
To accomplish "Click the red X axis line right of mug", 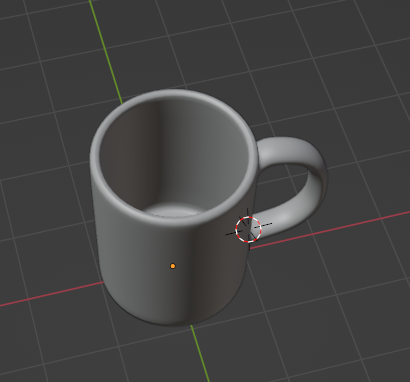I will point(330,229).
